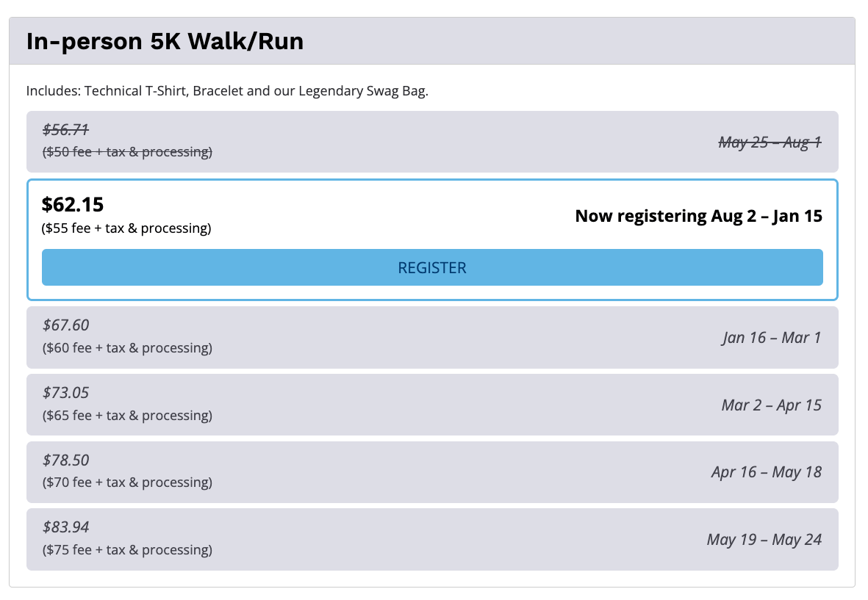
Task: Click the Apr 16 – May 18 date range
Action: tap(766, 472)
